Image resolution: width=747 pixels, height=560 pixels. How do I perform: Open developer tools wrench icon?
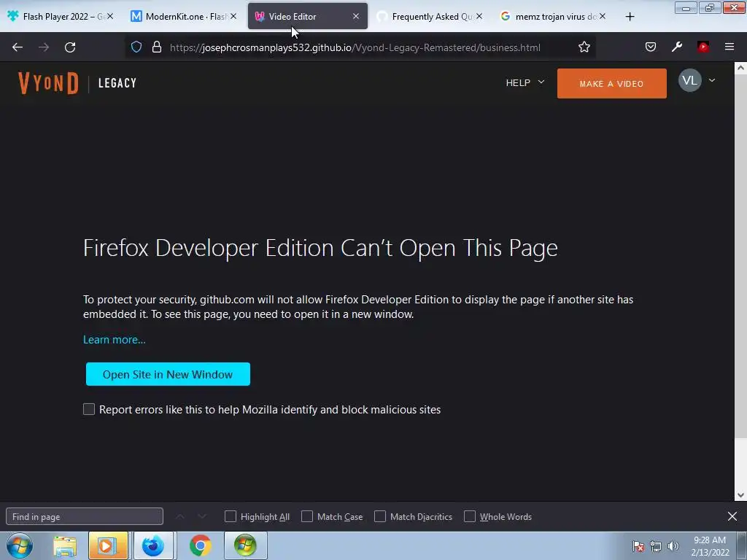click(x=677, y=47)
